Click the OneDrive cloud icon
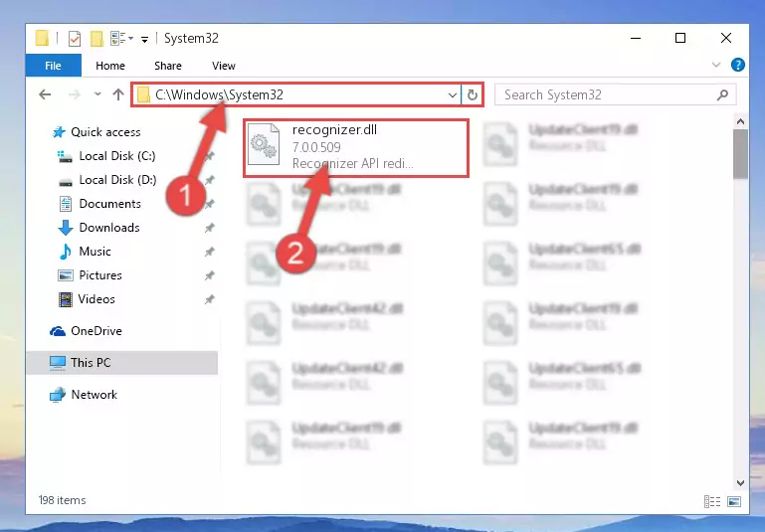The image size is (765, 532). click(x=58, y=331)
